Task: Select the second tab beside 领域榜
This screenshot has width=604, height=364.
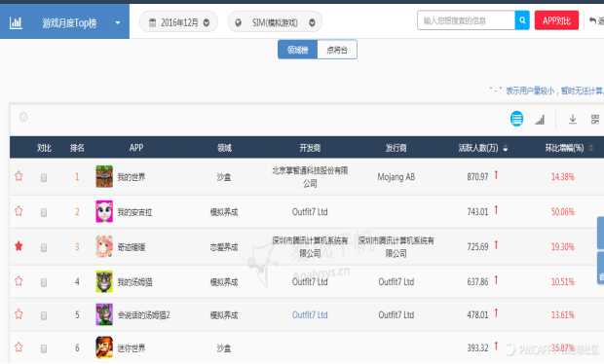Action: point(337,50)
